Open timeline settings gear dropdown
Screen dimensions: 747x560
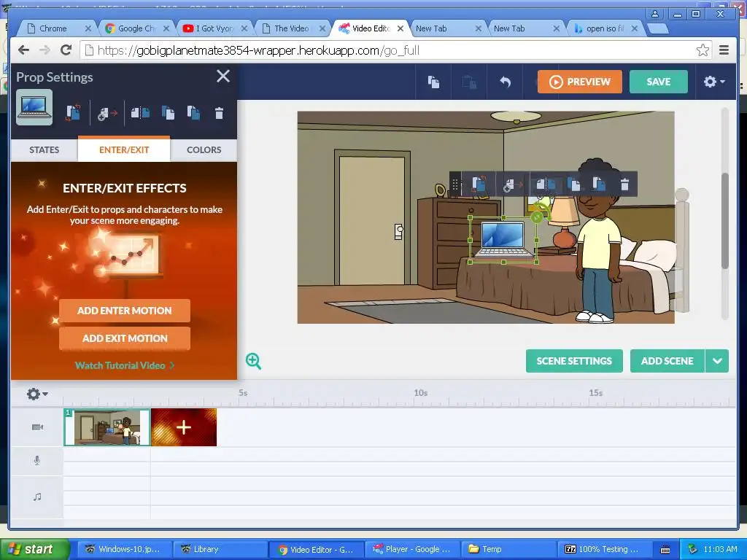coord(37,394)
